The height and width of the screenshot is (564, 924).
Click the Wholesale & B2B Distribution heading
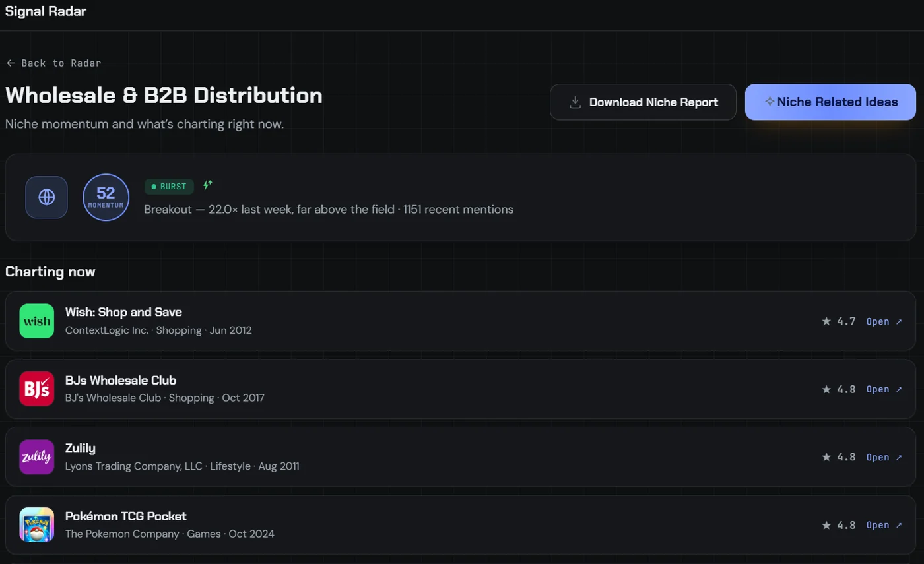164,95
